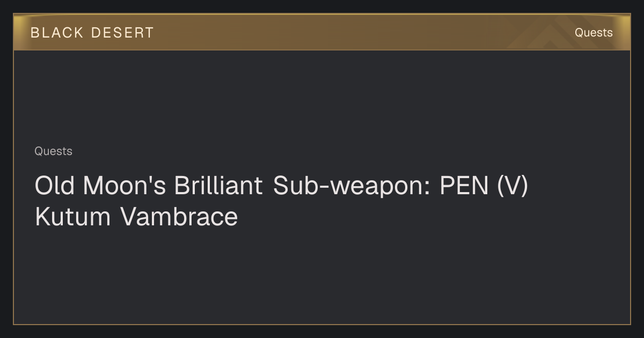This screenshot has height=338, width=644.
Task: Select the word Old starting the title
Action: click(55, 186)
